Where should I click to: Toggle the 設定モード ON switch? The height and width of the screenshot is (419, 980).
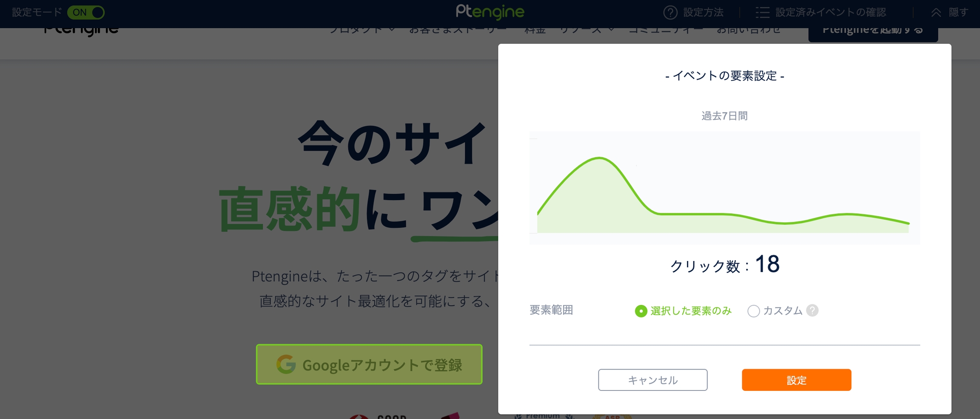pyautogui.click(x=86, y=12)
